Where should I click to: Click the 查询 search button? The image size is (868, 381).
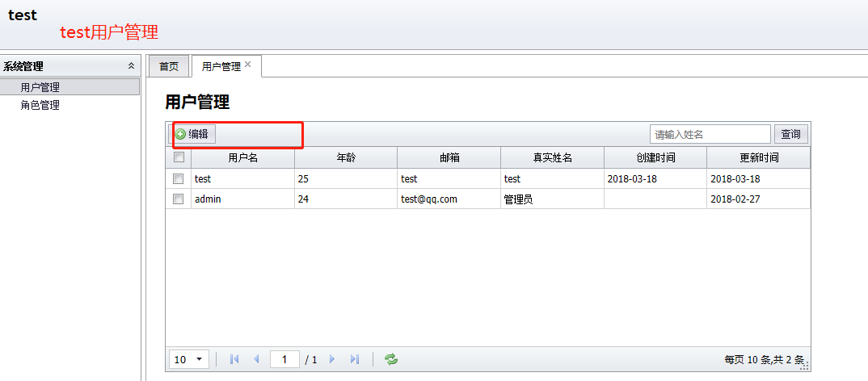click(791, 134)
